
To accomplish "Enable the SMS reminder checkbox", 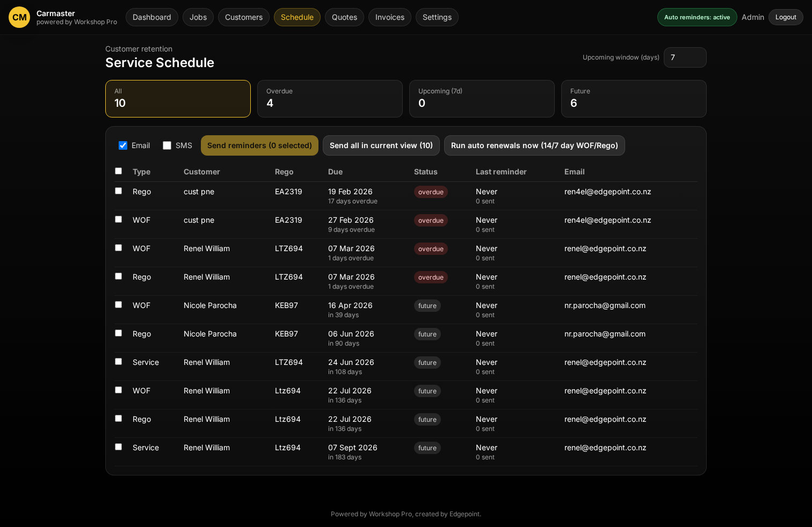I will pyautogui.click(x=167, y=145).
